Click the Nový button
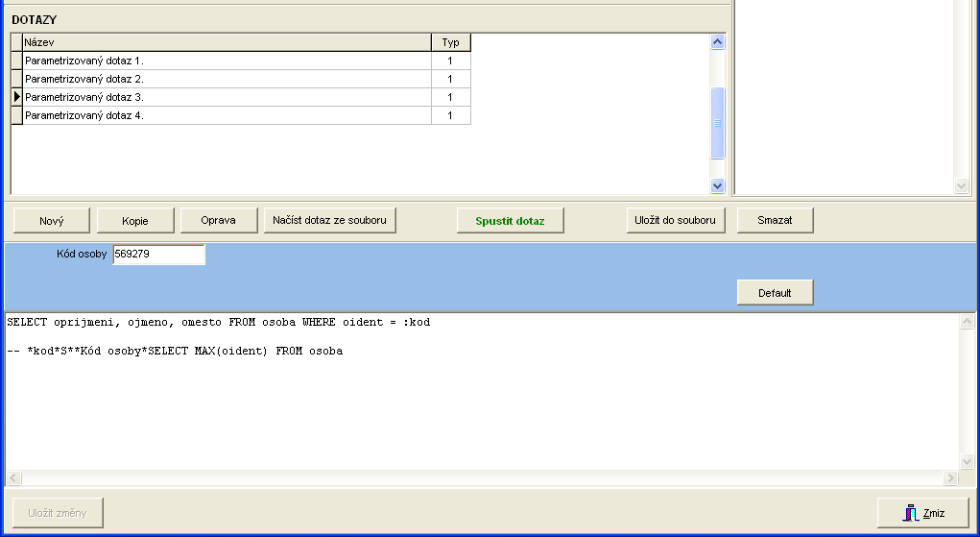Viewport: 980px width, 537px height. point(52,221)
